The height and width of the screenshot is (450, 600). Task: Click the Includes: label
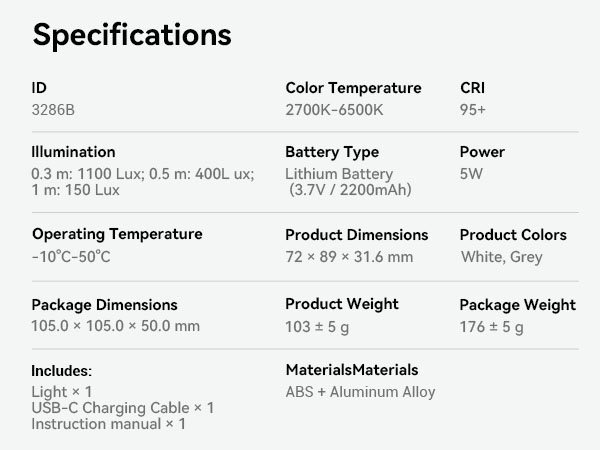[x=61, y=370]
